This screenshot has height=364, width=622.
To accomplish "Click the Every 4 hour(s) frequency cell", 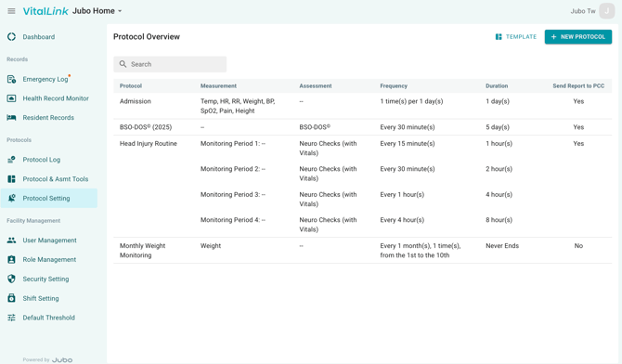I will coord(402,220).
